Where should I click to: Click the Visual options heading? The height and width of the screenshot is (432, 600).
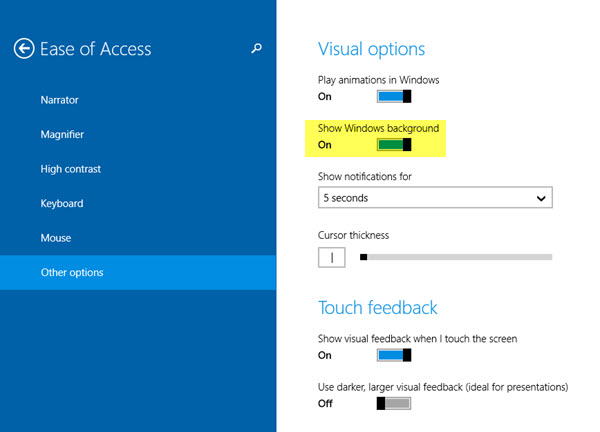[372, 49]
